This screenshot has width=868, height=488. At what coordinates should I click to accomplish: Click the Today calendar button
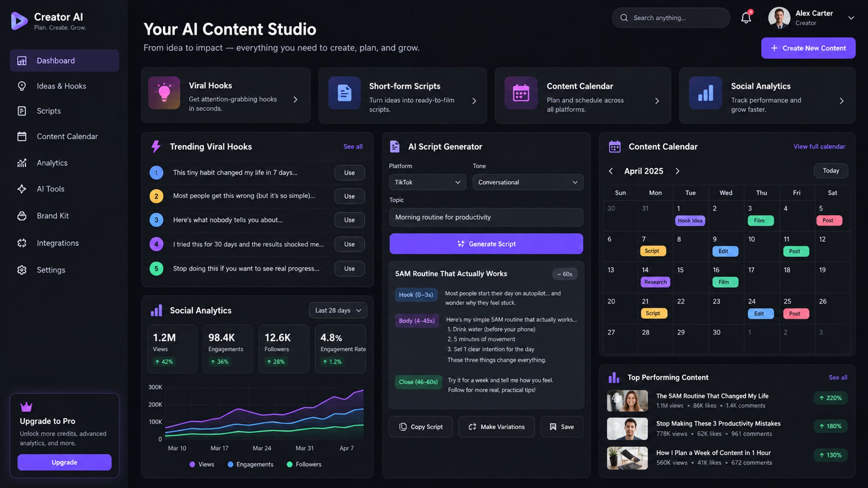point(831,171)
